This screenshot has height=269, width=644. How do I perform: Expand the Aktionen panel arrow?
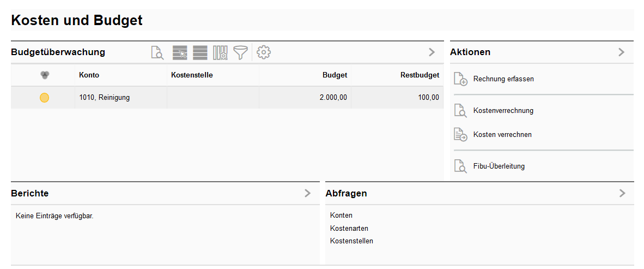tap(622, 52)
